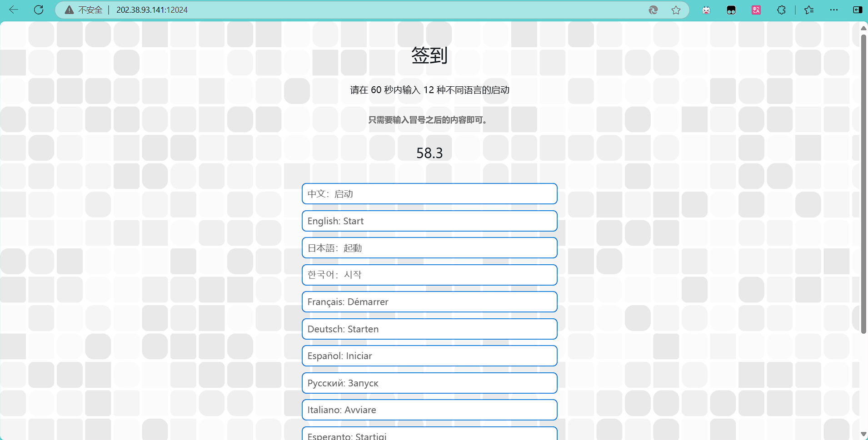Viewport: 868px width, 440px height.
Task: Focus the 日本語: 起動 input field
Action: click(x=429, y=248)
